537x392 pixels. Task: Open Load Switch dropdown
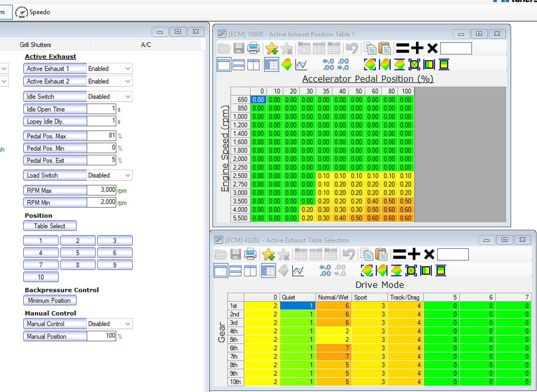[x=109, y=175]
